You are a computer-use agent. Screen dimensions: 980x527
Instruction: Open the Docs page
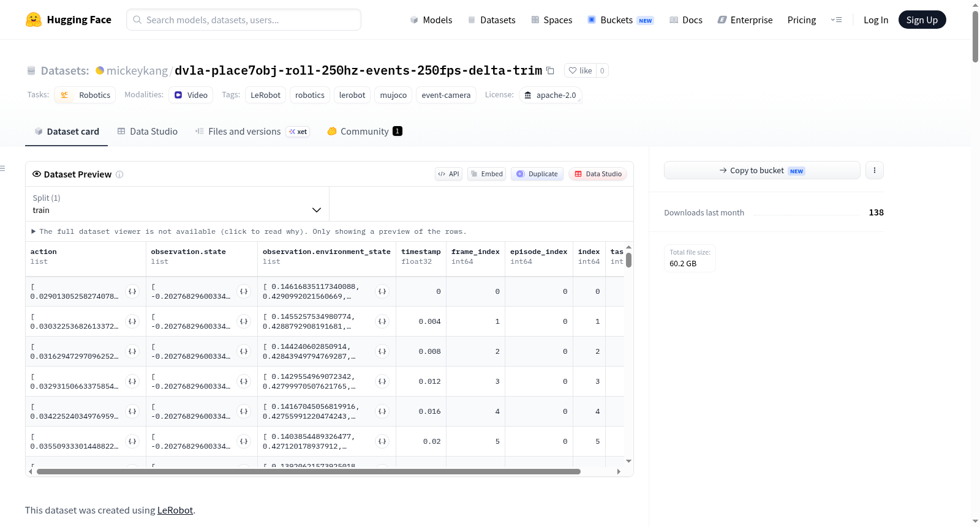tap(686, 20)
